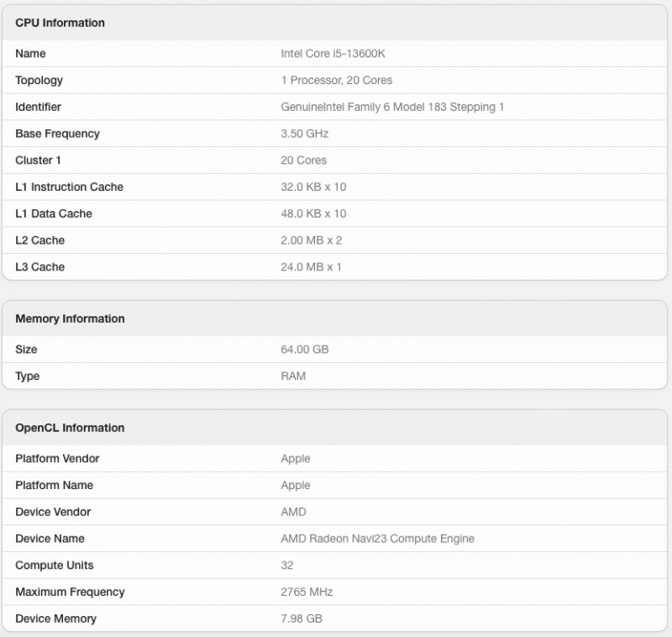The image size is (672, 637).
Task: Select the 24.0 MB x 1 value
Action: [311, 267]
